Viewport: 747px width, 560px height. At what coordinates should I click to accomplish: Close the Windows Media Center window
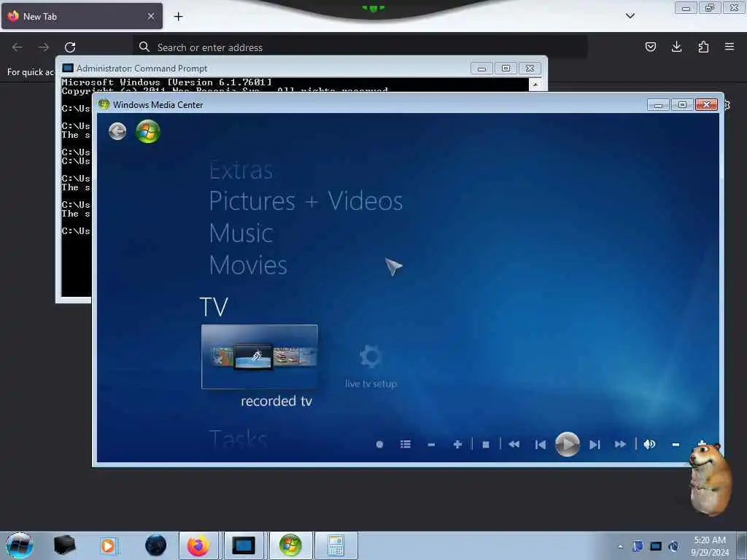706,105
